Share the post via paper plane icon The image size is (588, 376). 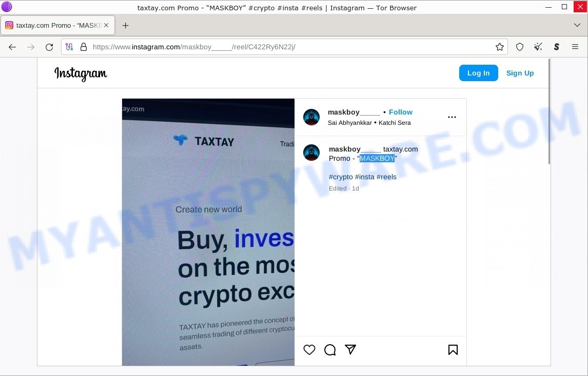[x=350, y=349]
